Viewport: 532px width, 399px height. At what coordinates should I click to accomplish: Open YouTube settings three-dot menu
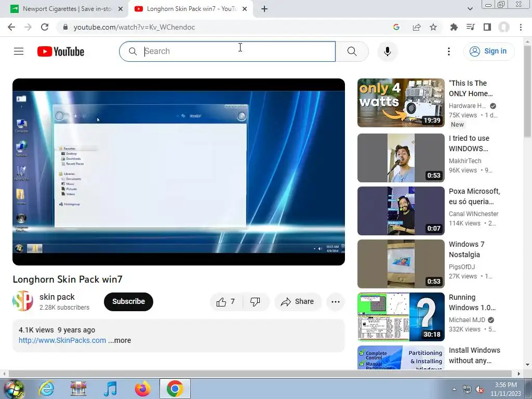[x=448, y=51]
